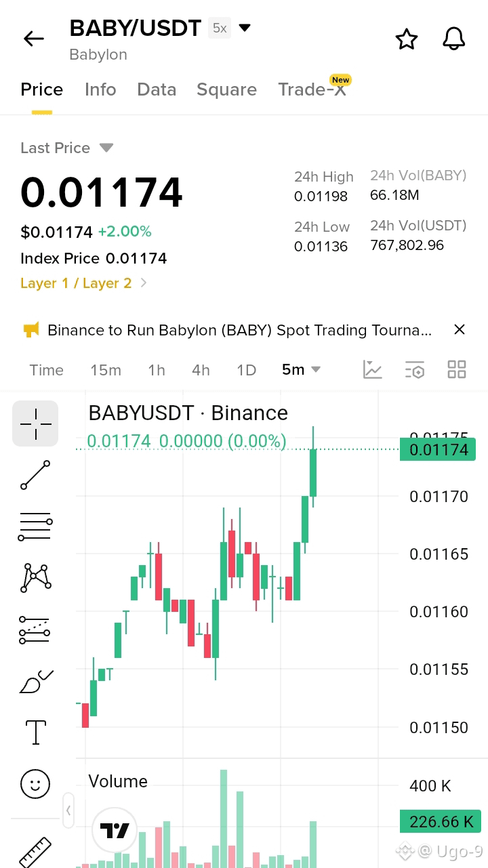
Task: Open the grid layout icon
Action: tap(457, 369)
